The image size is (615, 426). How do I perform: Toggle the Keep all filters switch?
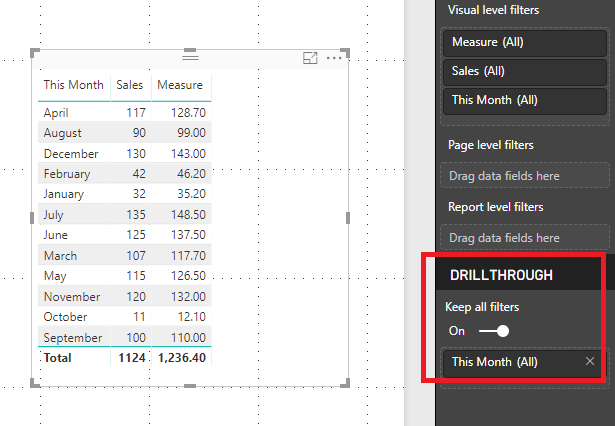pyautogui.click(x=494, y=331)
